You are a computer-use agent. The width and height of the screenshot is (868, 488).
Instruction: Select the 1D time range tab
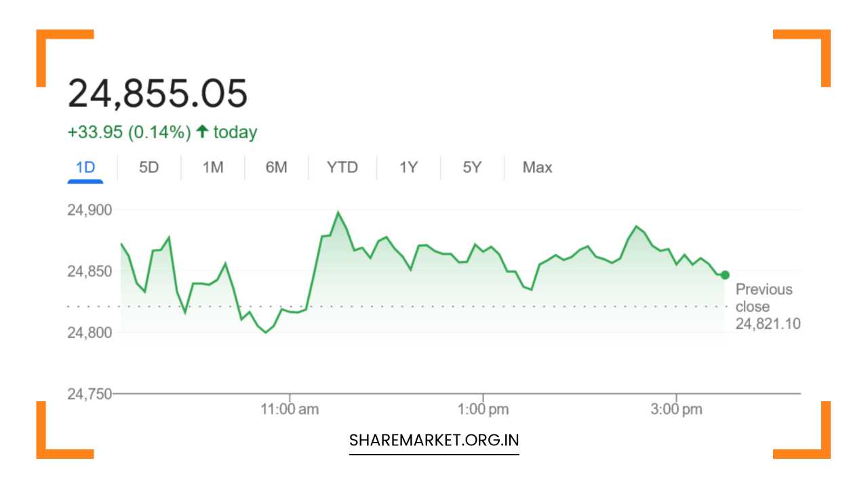[x=85, y=167]
